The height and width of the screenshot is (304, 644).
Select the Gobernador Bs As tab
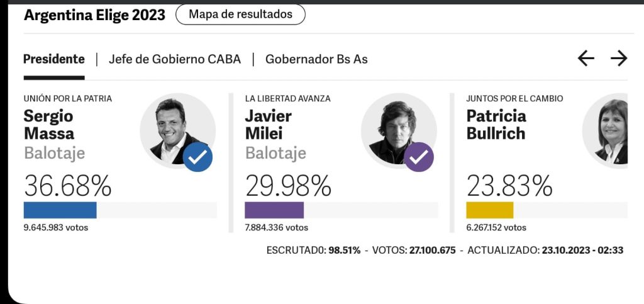(316, 59)
